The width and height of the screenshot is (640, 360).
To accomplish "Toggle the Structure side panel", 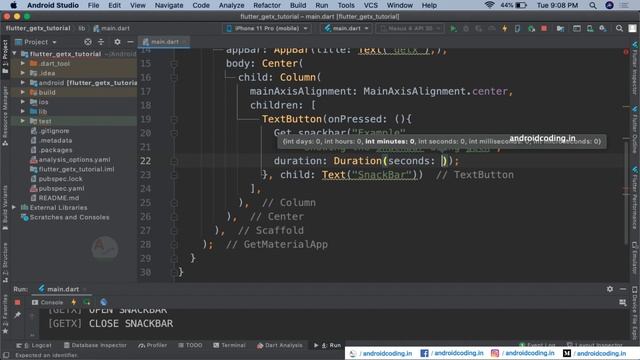I will pos(5,262).
